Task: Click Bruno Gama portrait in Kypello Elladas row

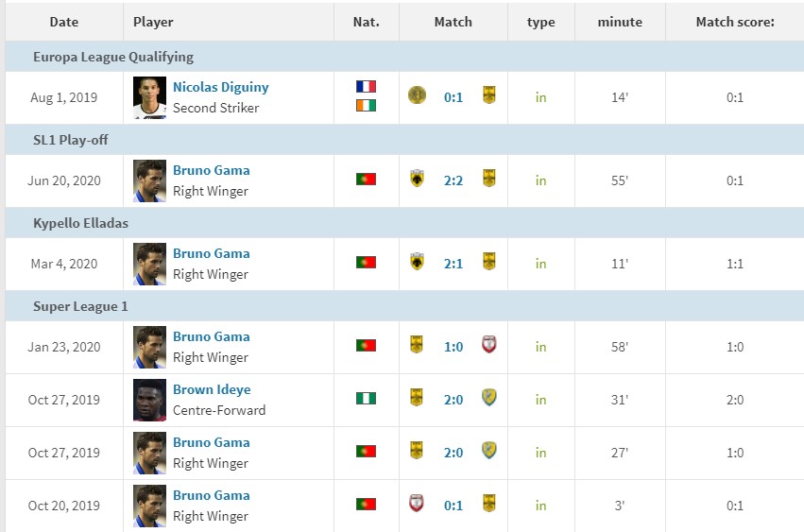Action: pos(149,264)
